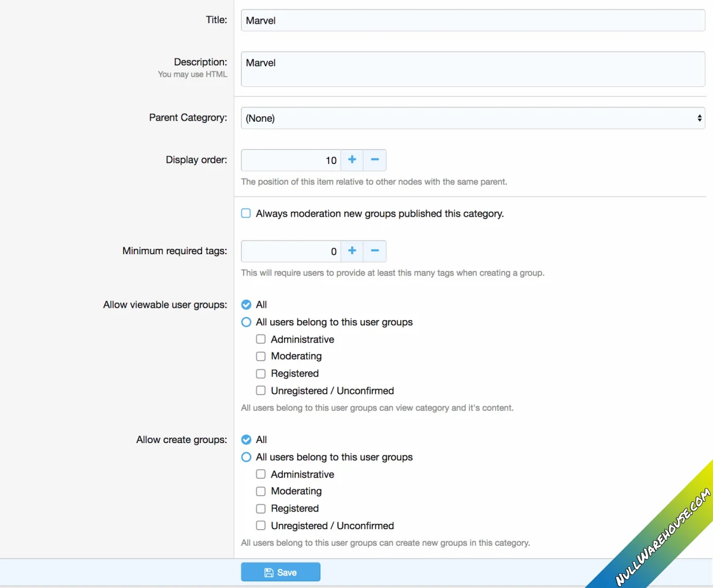Check Registered under Allow create groups

tap(260, 508)
